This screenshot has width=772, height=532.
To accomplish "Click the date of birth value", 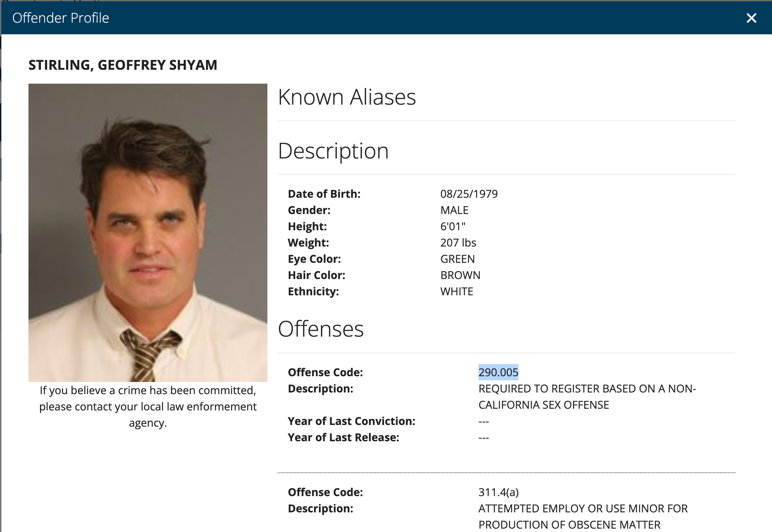I will [x=469, y=194].
